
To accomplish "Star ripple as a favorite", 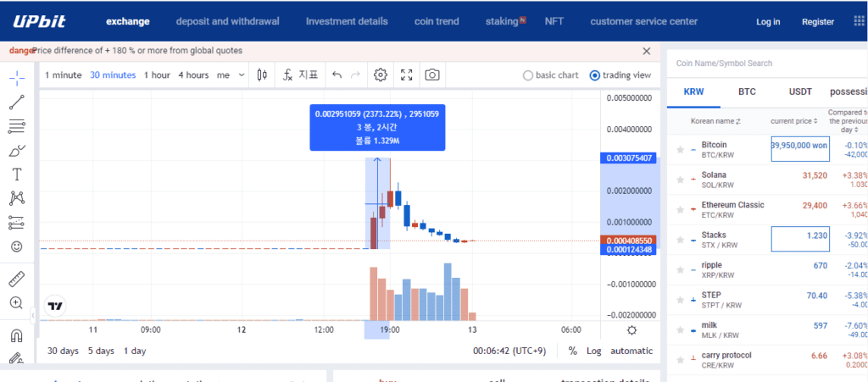I will (x=680, y=270).
